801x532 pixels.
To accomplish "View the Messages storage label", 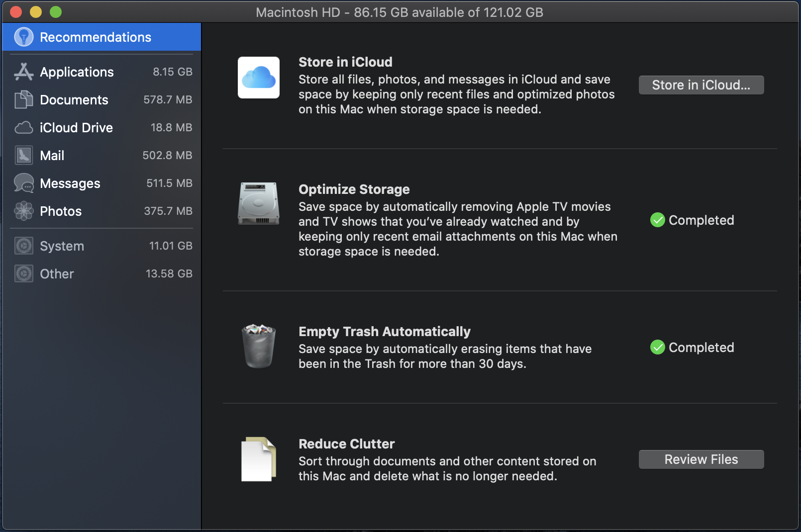I will 70,183.
